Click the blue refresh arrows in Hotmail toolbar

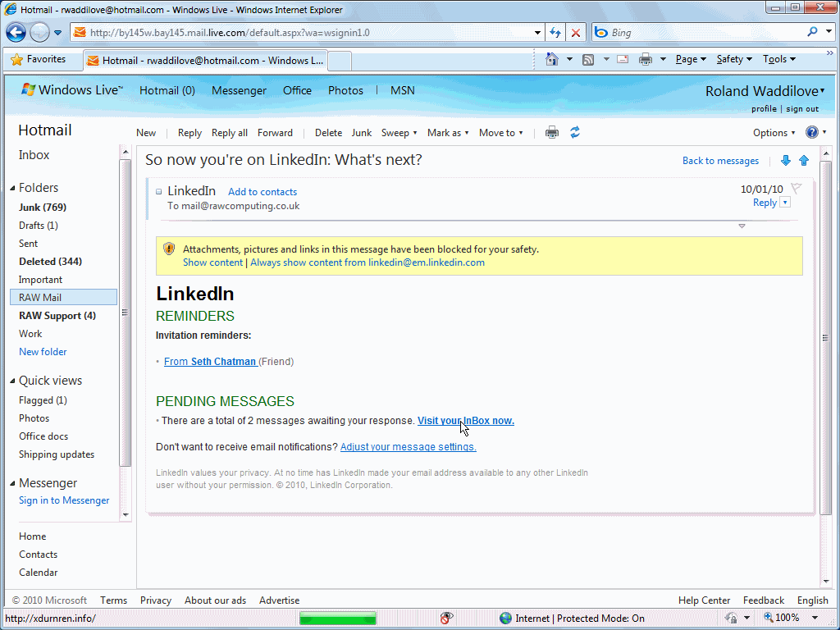click(x=575, y=133)
